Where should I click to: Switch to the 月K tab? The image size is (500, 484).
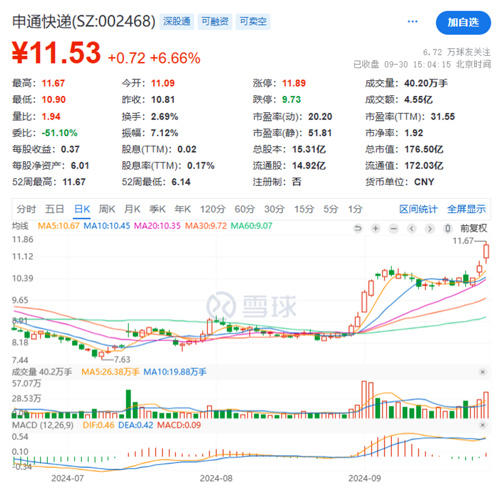(x=132, y=209)
